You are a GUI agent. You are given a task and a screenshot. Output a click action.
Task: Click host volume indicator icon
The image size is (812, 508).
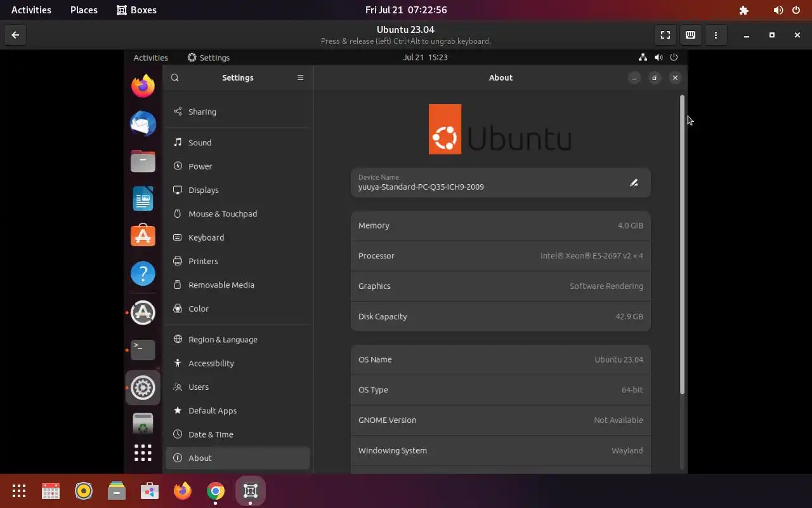point(778,10)
